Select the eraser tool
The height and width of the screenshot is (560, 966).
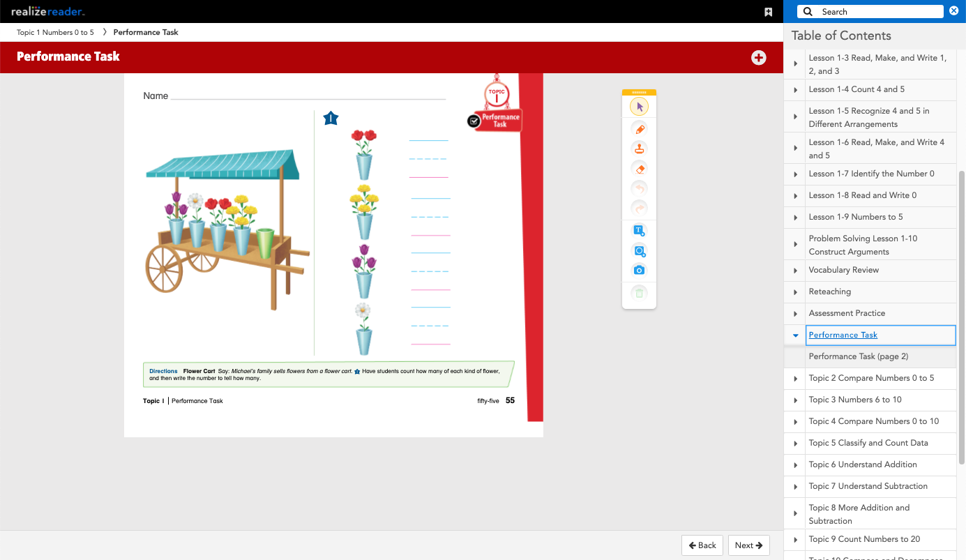pos(639,168)
